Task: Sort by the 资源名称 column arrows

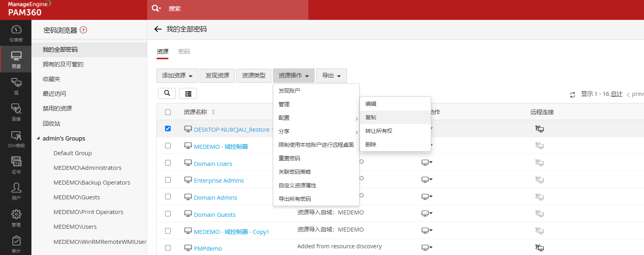Action: coord(213,112)
